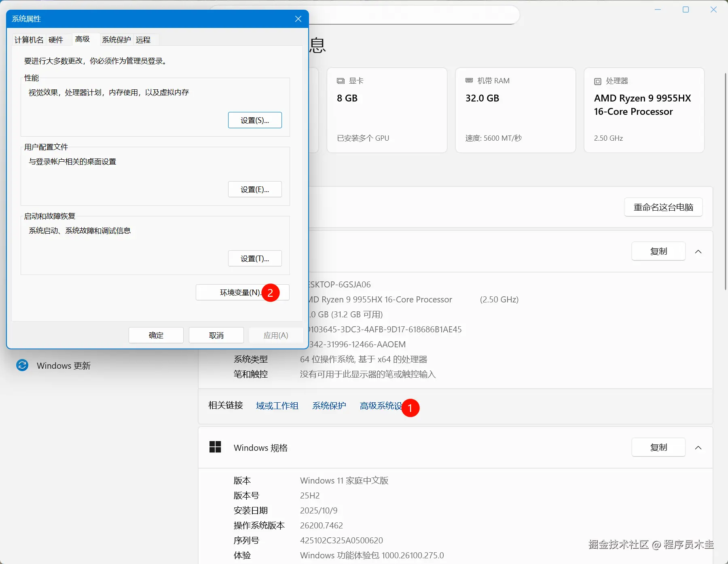Open the 域或工作组 link
Image resolution: width=728 pixels, height=564 pixels.
(277, 406)
